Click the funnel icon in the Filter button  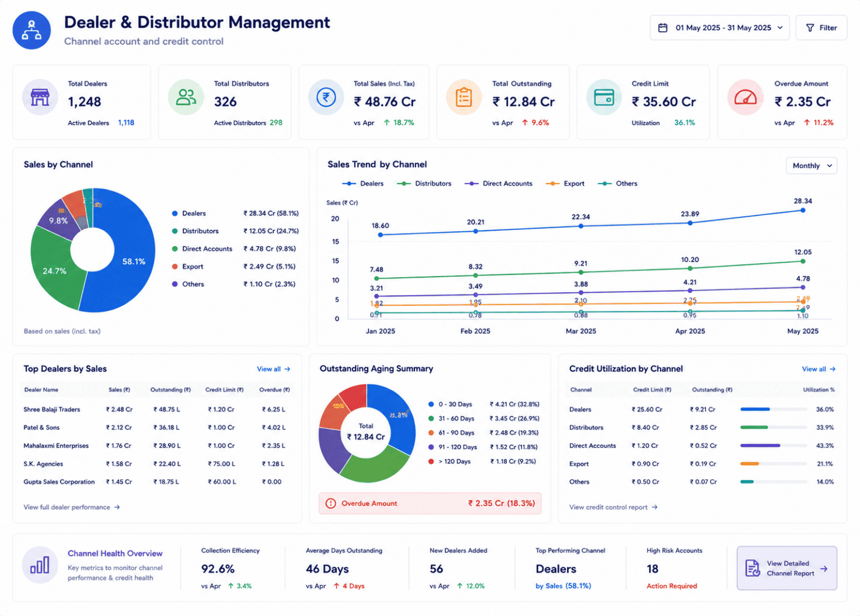pos(810,27)
